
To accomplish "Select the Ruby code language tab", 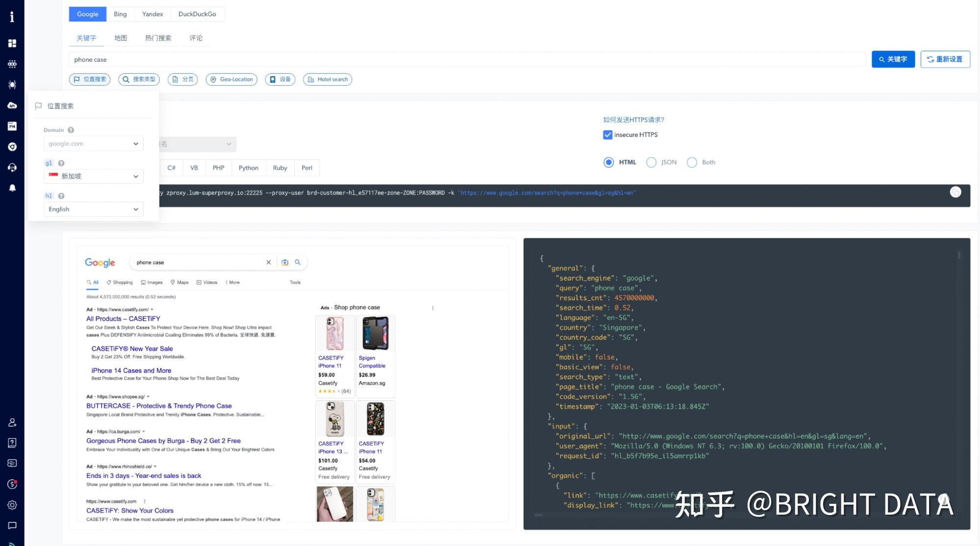I will click(280, 168).
